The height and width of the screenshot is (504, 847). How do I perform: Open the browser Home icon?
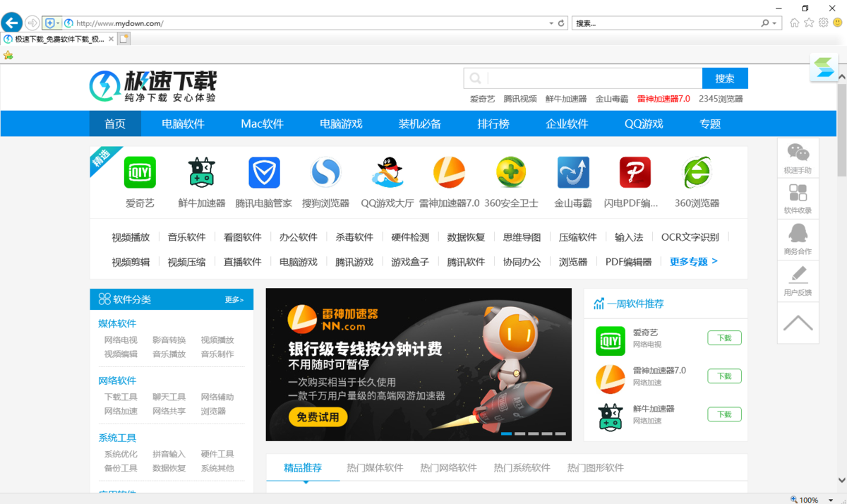(x=795, y=23)
